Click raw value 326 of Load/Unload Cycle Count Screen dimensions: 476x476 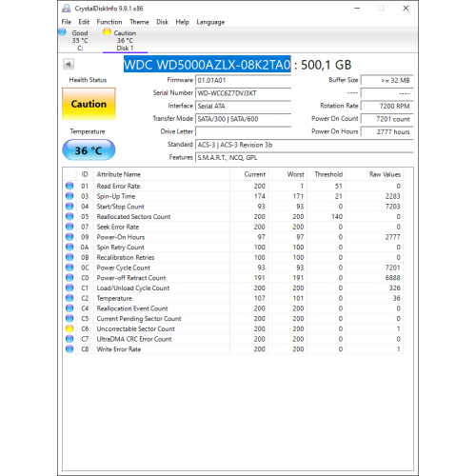pyautogui.click(x=394, y=288)
